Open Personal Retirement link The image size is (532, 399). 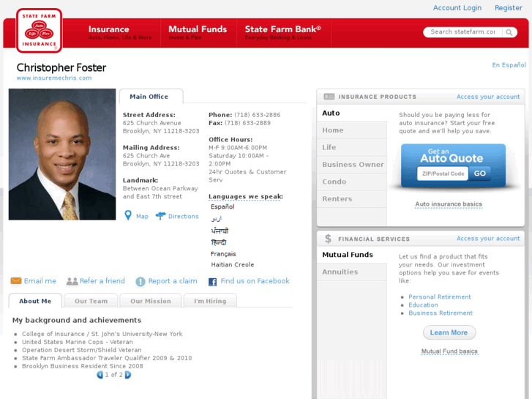coord(439,297)
